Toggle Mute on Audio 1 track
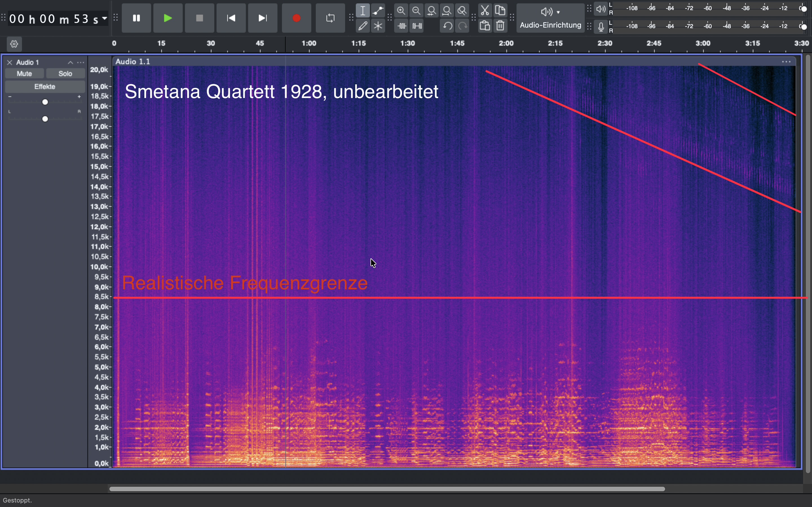This screenshot has height=507, width=812. click(25, 74)
